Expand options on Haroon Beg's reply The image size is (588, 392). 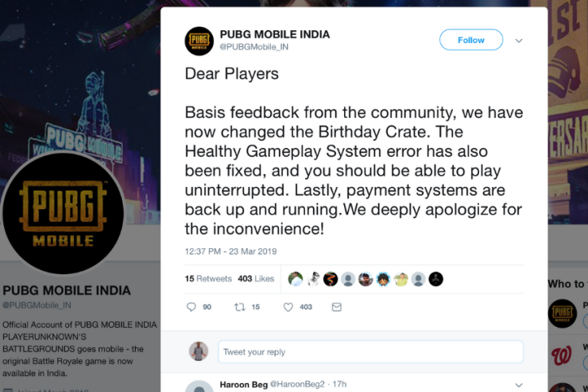point(519,385)
